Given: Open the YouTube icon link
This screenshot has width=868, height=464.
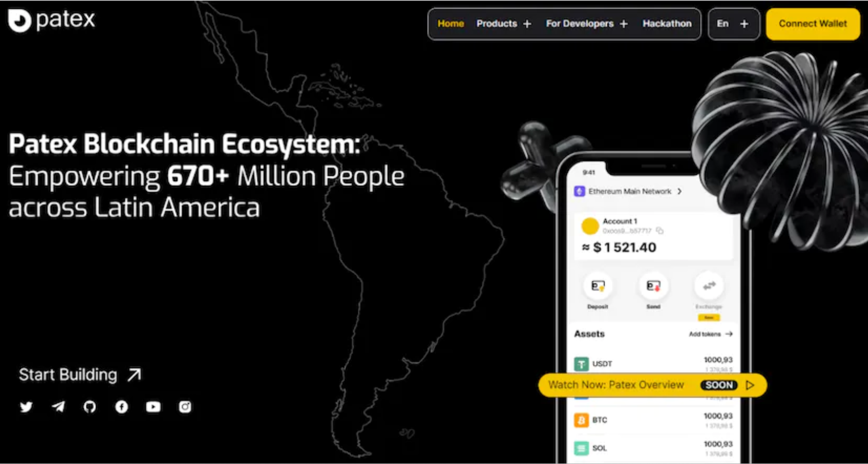Looking at the screenshot, I should point(153,407).
